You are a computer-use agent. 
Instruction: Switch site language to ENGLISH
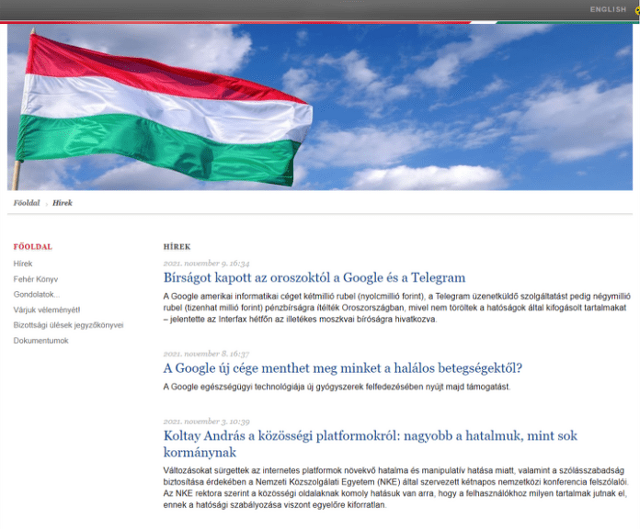[608, 9]
